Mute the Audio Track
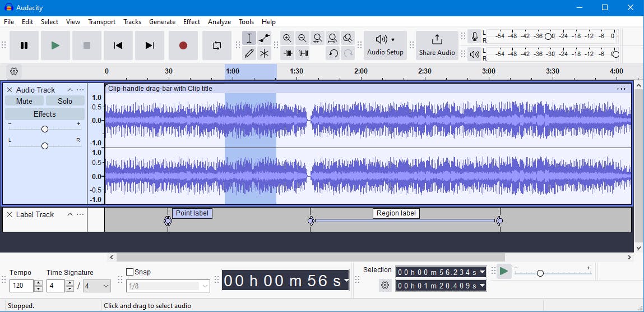The image size is (644, 312). [24, 101]
